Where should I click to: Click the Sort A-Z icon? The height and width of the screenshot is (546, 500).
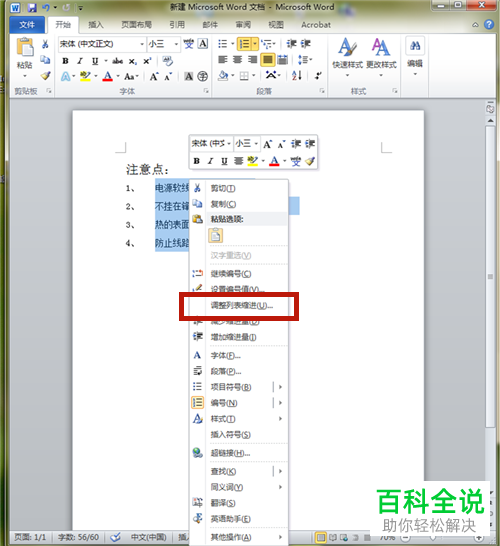tap(297, 75)
